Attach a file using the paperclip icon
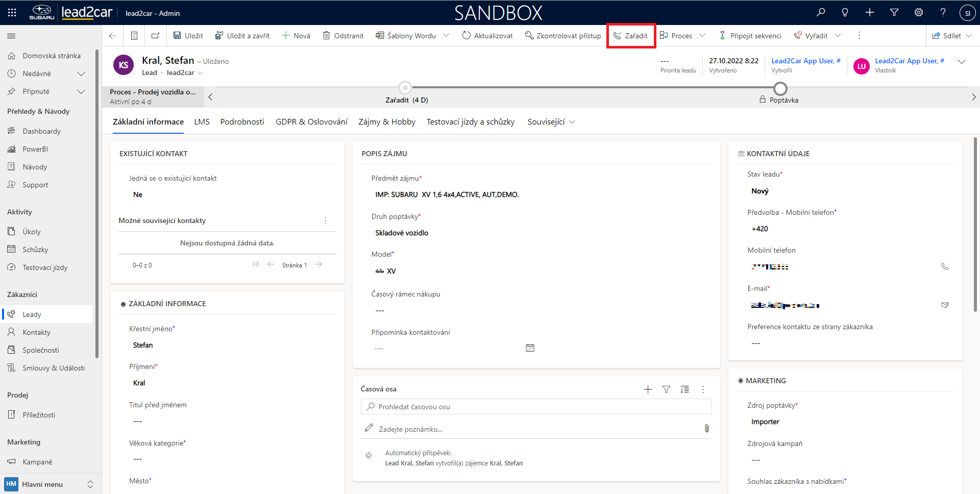The image size is (980, 494). coord(706,428)
